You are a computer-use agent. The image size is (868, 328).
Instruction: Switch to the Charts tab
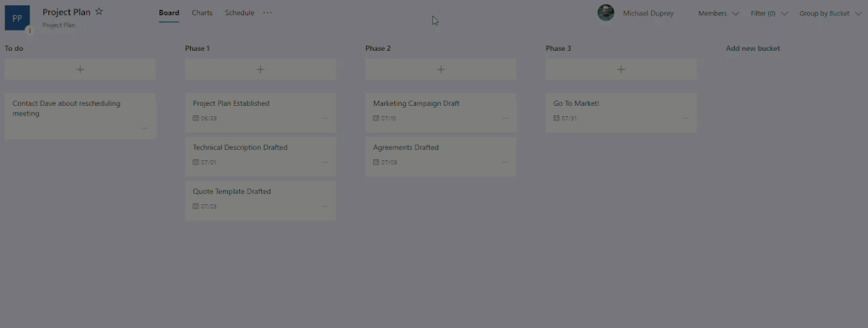pos(202,13)
